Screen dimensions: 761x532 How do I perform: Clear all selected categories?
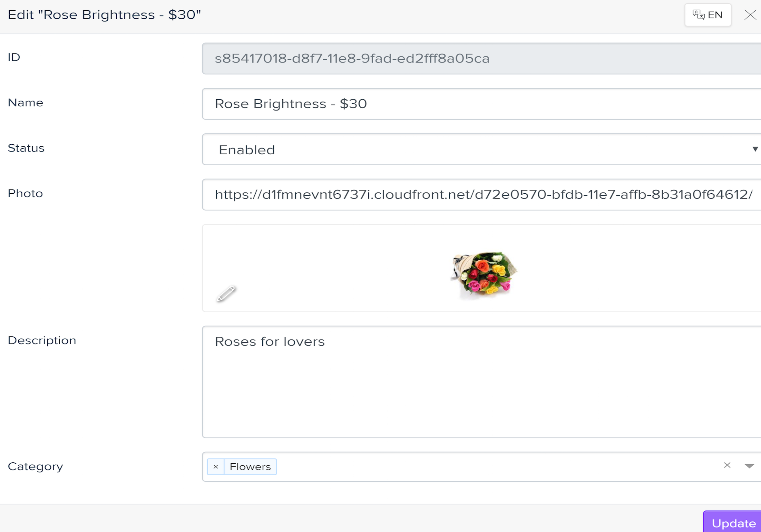(x=727, y=465)
